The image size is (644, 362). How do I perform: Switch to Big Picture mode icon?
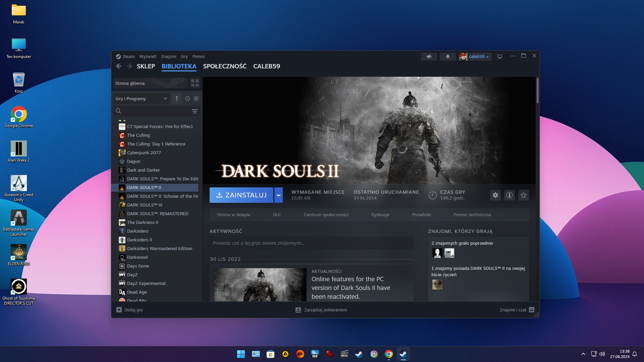point(500,57)
